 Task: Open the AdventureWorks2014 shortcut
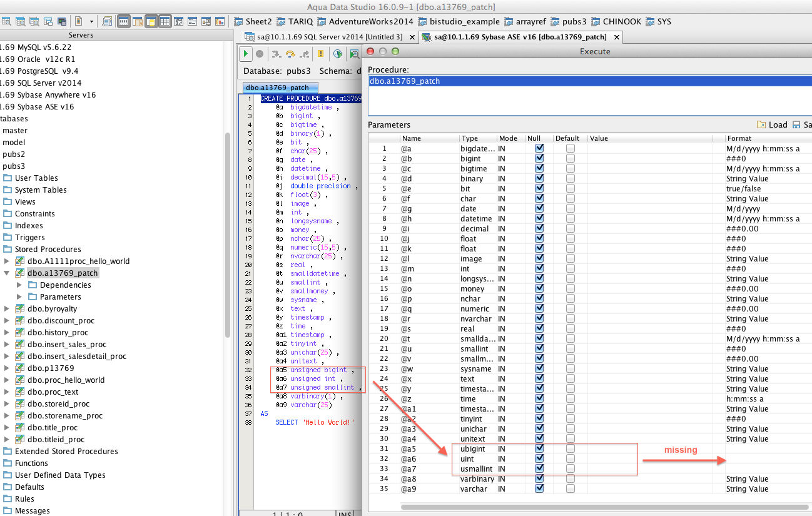point(366,21)
